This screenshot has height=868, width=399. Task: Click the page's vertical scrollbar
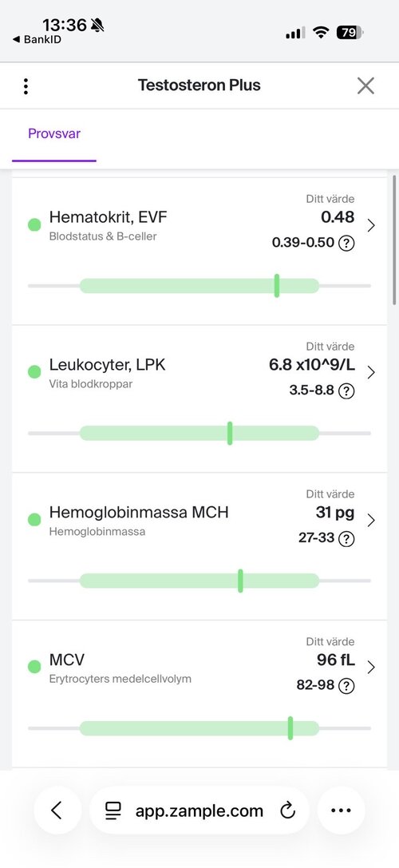point(394,239)
